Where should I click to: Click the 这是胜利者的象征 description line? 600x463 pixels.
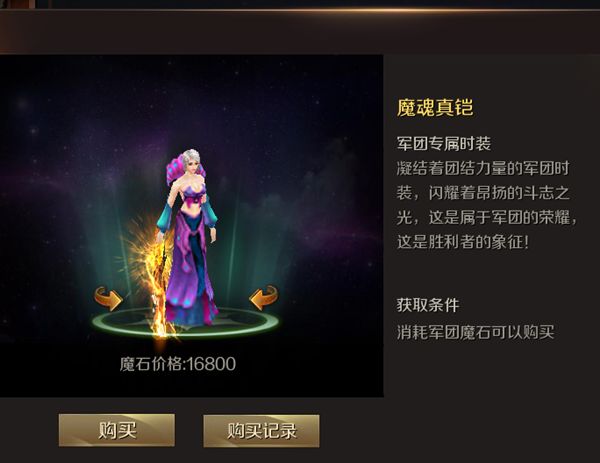tap(463, 242)
